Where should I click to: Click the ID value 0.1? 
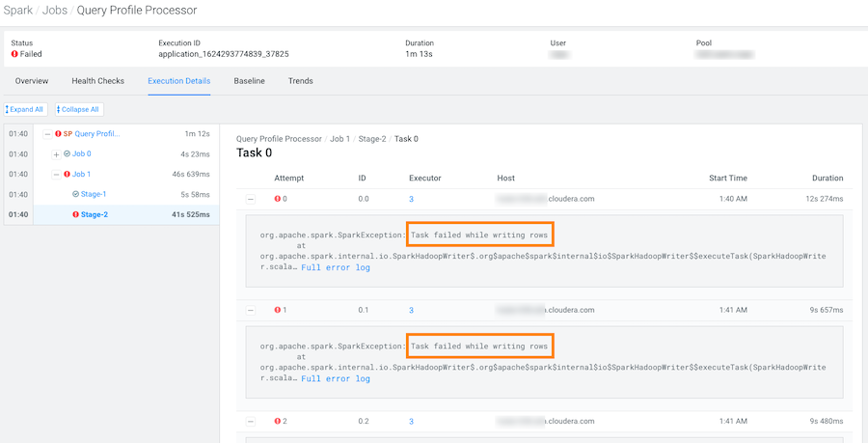[x=364, y=310]
